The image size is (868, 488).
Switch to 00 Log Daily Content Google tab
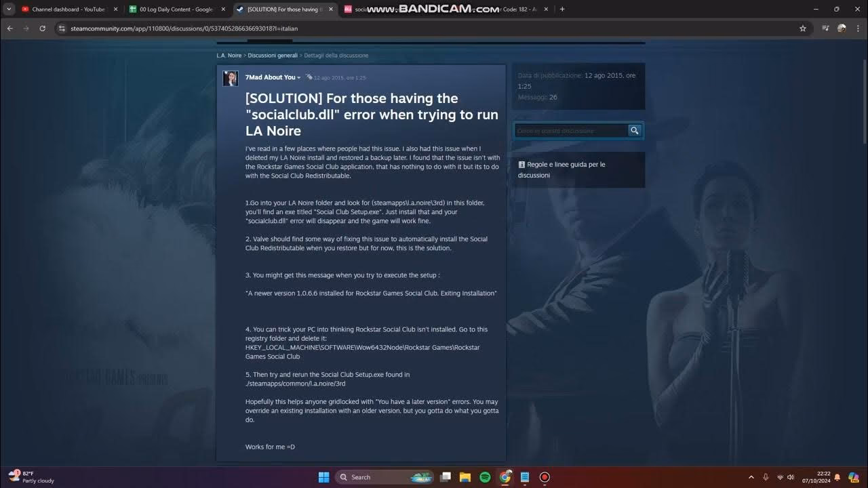coord(176,9)
